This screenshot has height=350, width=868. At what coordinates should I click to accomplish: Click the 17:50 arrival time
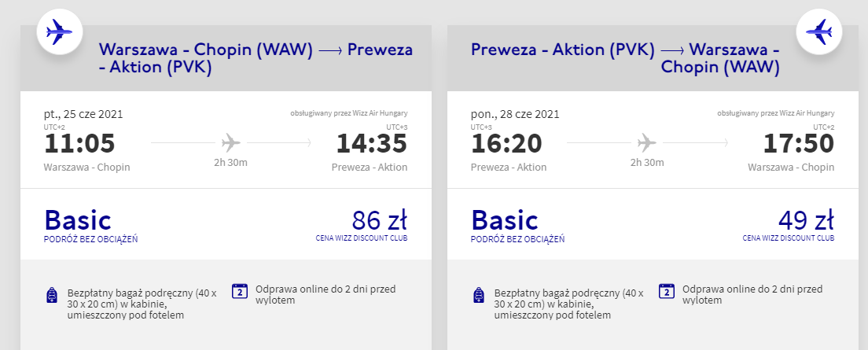[x=799, y=143]
